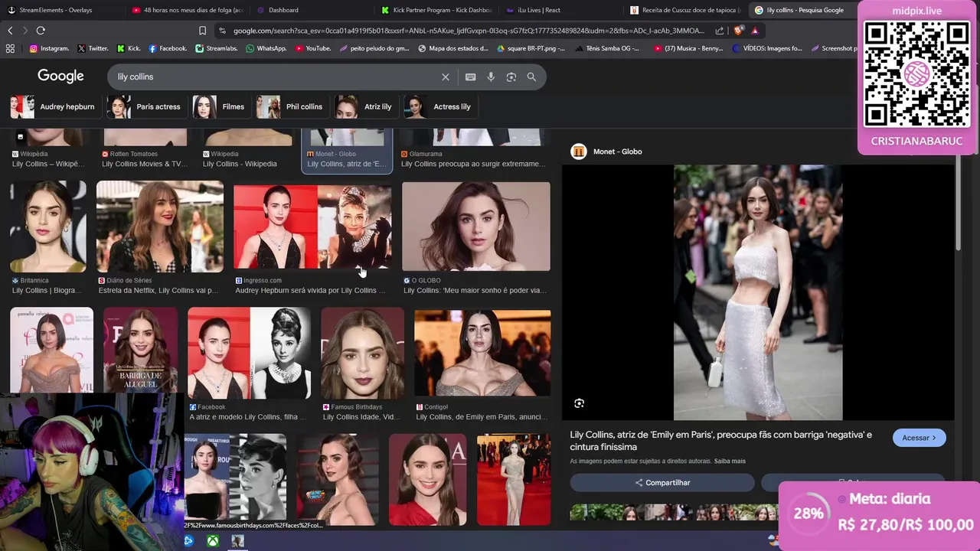Image resolution: width=980 pixels, height=551 pixels.
Task: Switch to the Receita de Cuscuz tab
Action: coord(687,10)
